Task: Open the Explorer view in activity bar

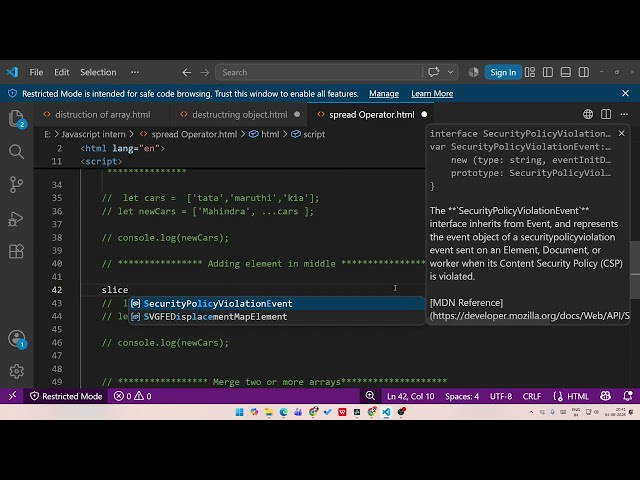Action: click(x=16, y=119)
